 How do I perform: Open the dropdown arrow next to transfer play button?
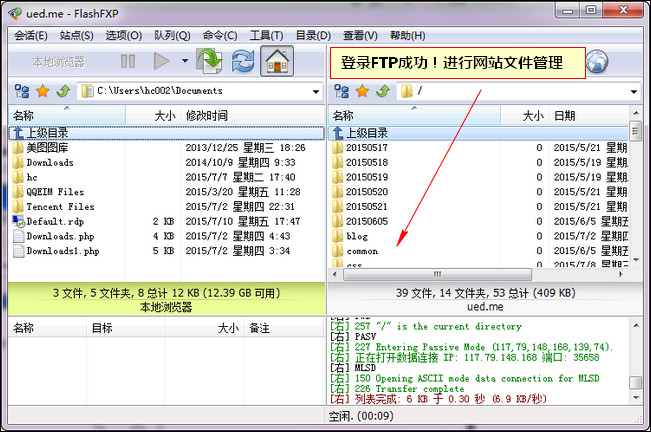click(x=185, y=61)
